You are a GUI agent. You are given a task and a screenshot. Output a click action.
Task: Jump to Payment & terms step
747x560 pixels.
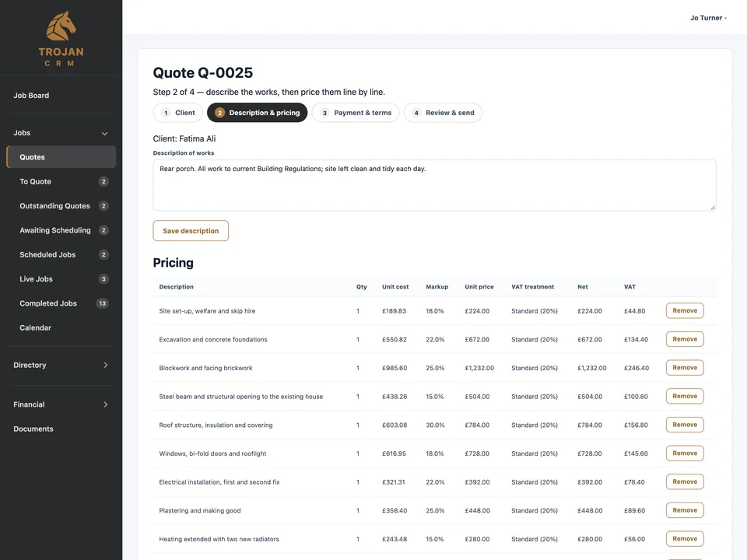tap(356, 113)
